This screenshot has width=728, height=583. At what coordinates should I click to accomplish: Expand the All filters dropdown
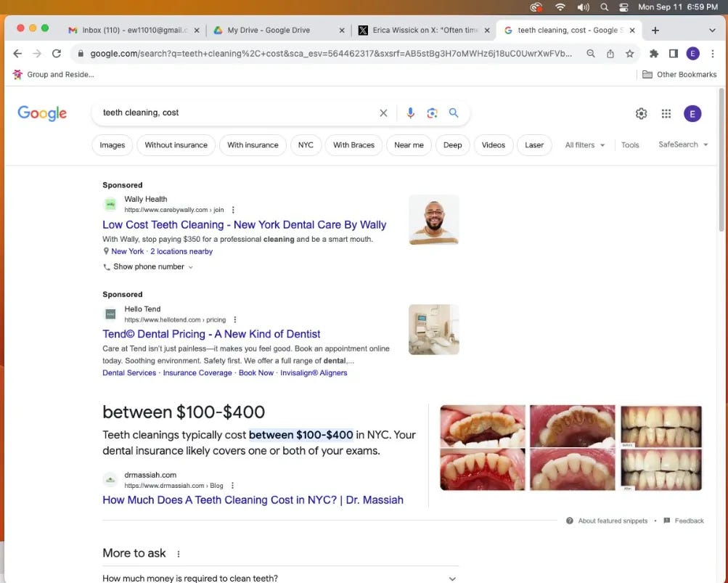click(x=585, y=145)
